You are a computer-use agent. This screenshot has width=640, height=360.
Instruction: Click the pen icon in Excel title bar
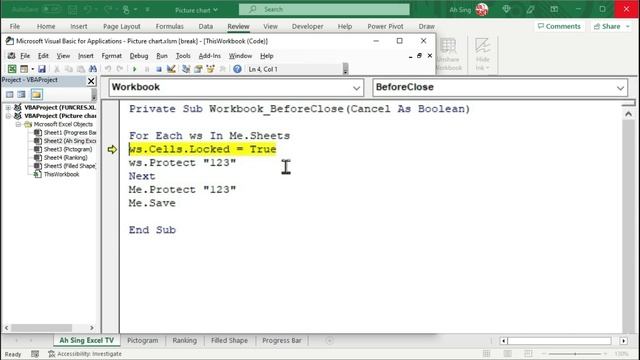pos(530,9)
